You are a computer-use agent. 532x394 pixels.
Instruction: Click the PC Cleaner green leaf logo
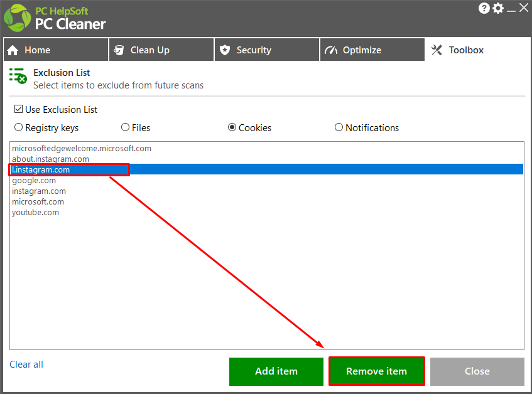(x=17, y=18)
